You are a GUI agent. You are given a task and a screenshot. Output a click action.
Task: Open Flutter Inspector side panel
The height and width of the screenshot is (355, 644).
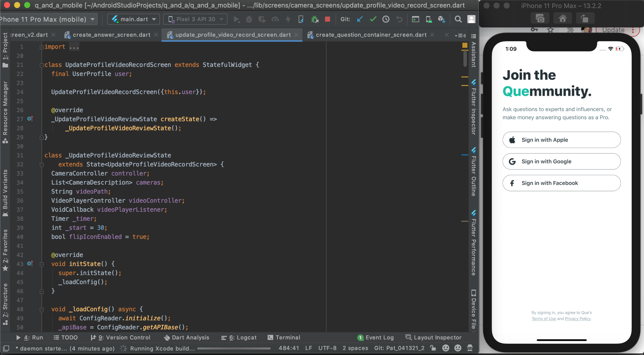click(x=473, y=107)
